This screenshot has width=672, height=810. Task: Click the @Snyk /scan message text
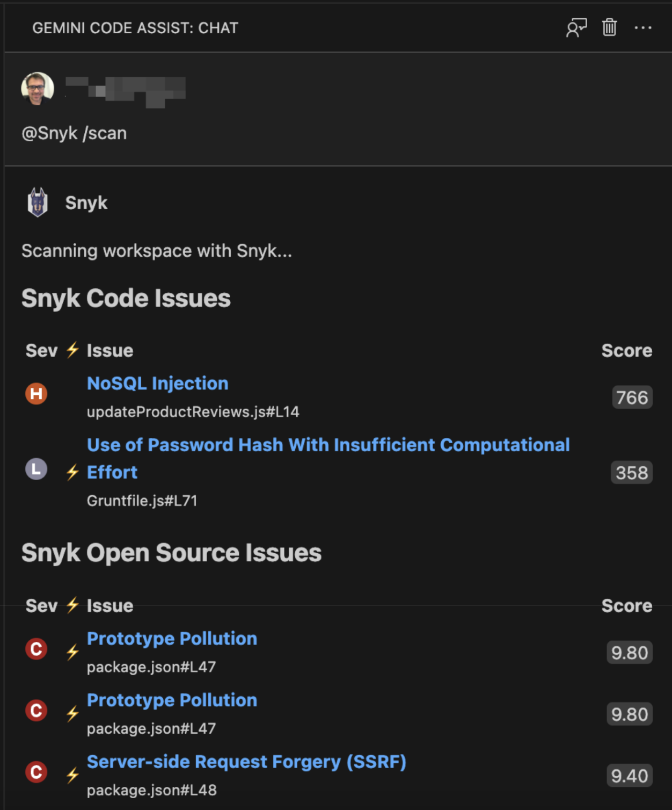coord(74,133)
